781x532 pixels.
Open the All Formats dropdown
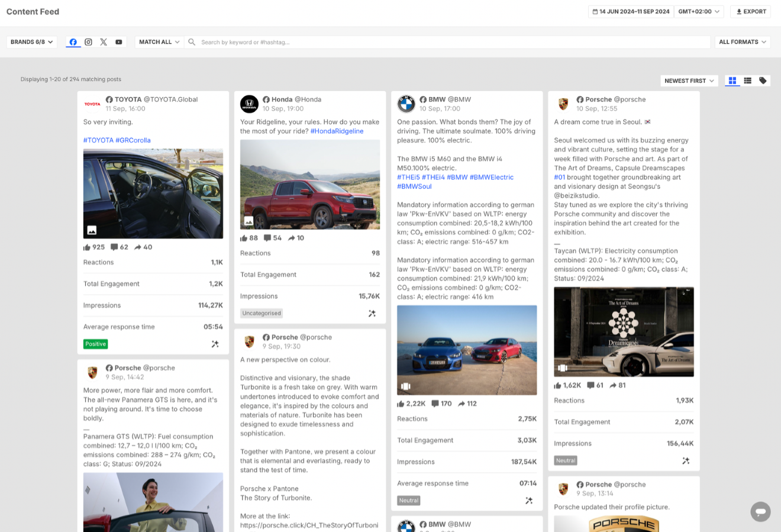[743, 42]
